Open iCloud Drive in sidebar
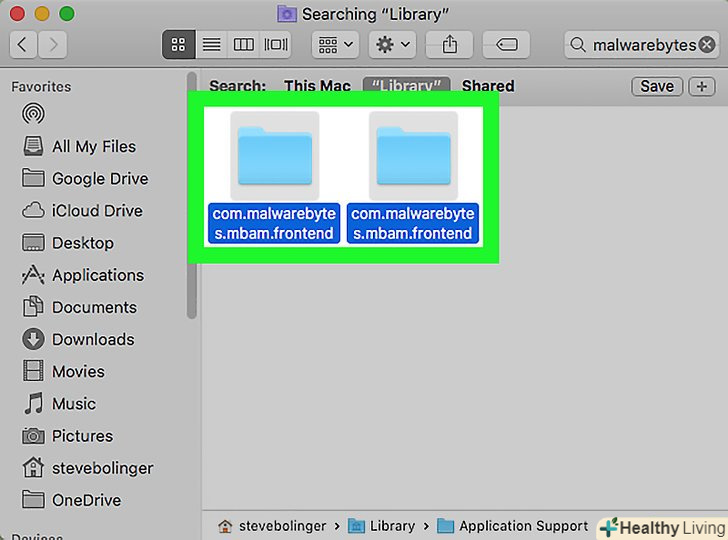The image size is (728, 540). coord(82,210)
